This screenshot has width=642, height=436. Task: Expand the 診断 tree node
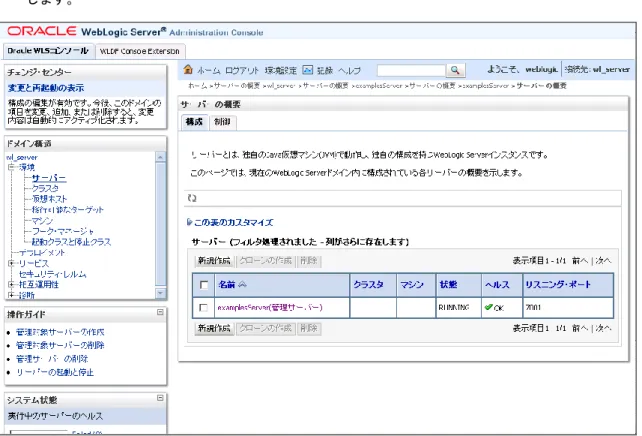tap(11, 295)
